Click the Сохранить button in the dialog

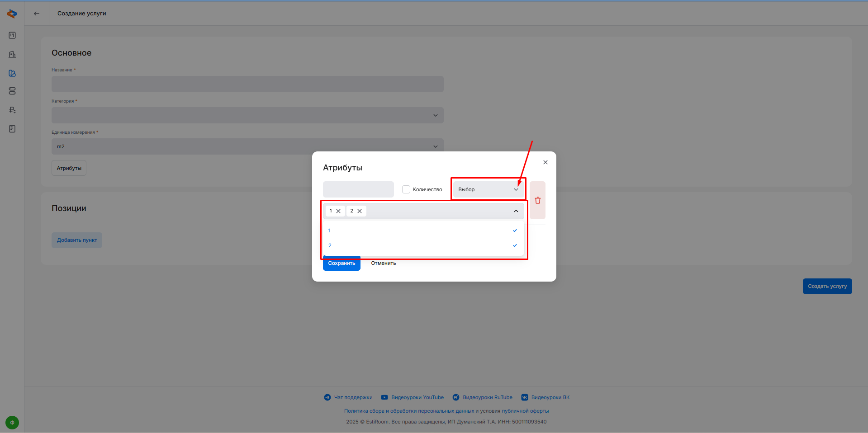point(342,264)
